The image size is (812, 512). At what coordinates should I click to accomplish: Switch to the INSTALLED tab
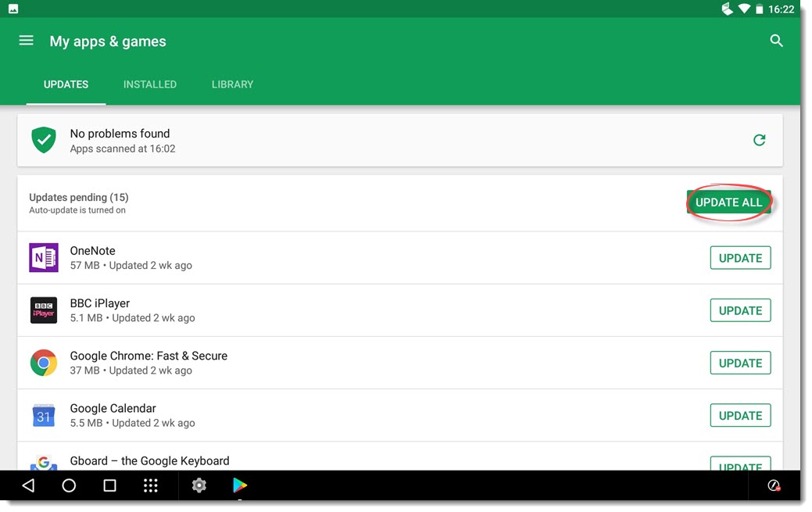[150, 84]
